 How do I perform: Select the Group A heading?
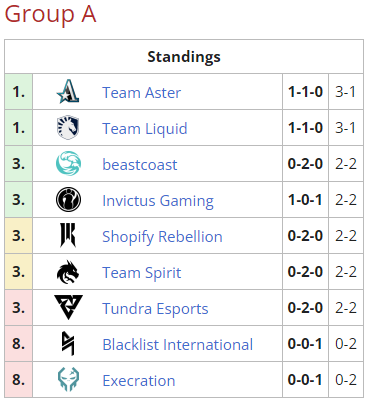(x=50, y=14)
